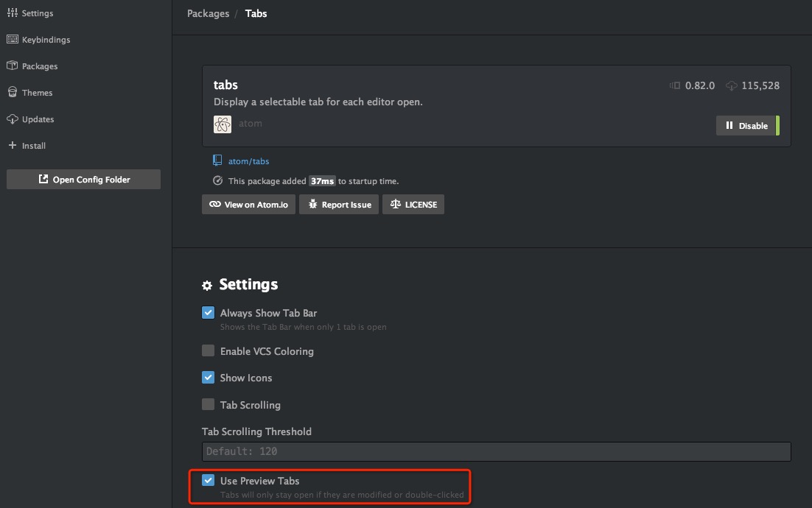Uncheck the Show Icons checkbox
812x508 pixels.
[x=209, y=377]
